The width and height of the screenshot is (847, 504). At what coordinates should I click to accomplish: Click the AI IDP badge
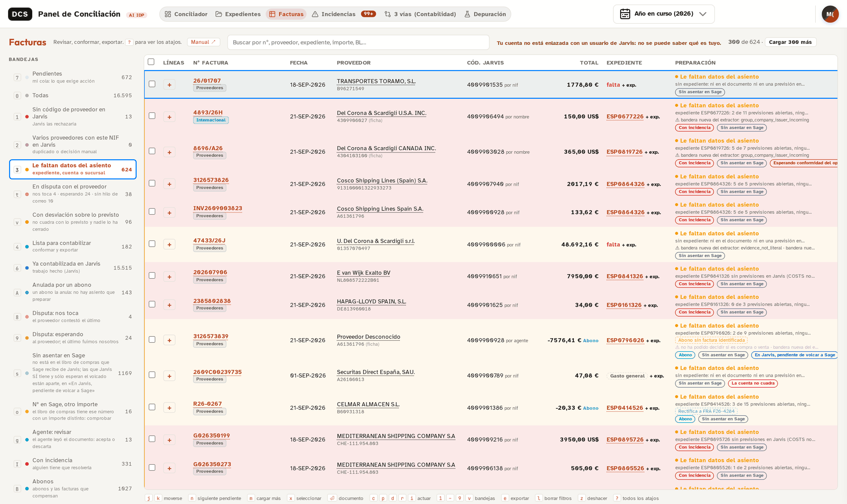click(x=136, y=15)
